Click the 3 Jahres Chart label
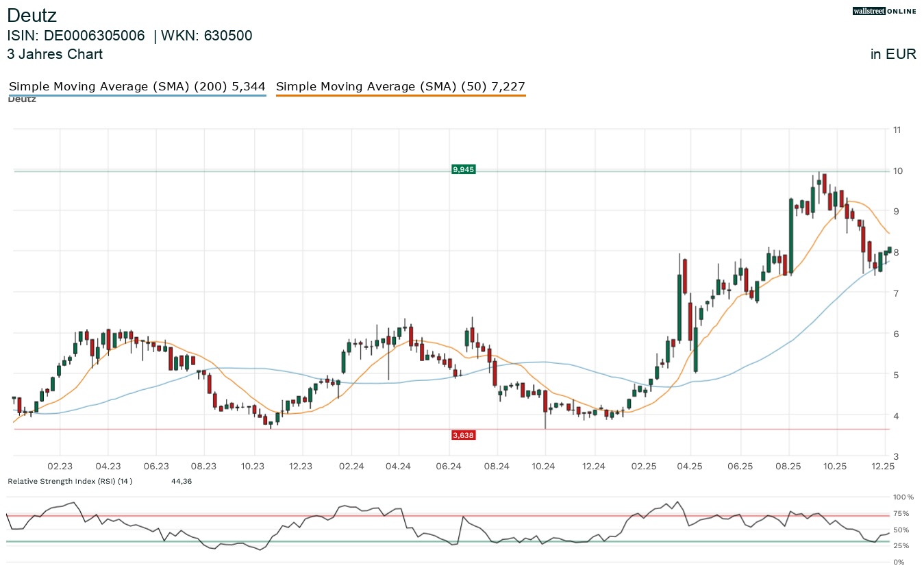The width and height of the screenshot is (924, 581). tap(55, 54)
